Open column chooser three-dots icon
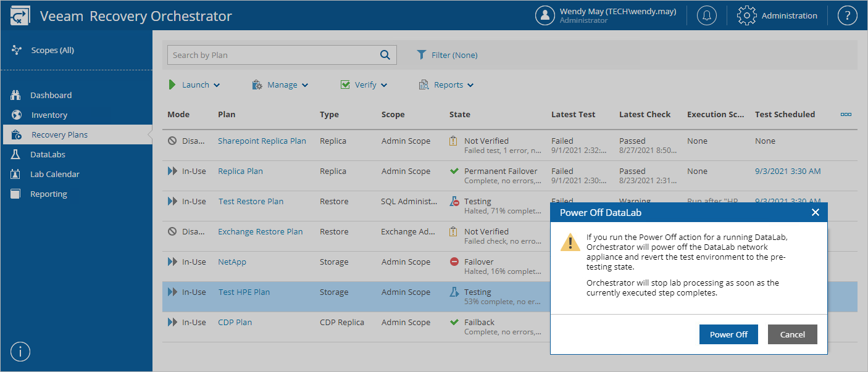 (846, 114)
